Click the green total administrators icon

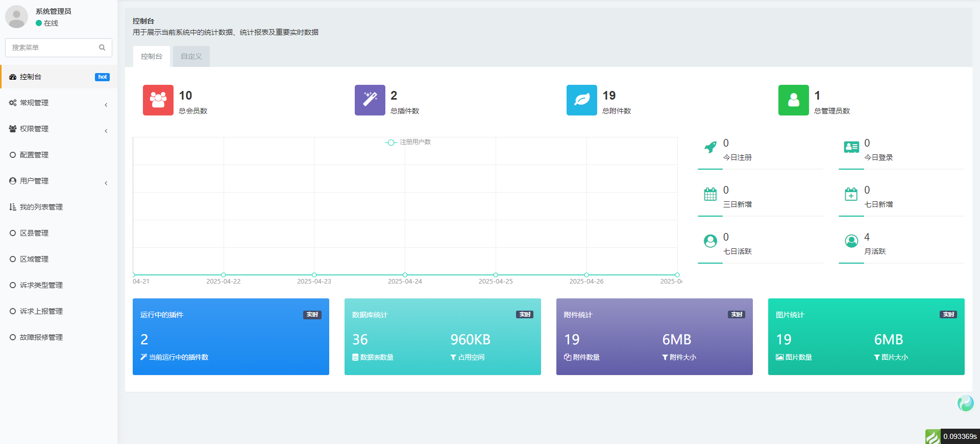pos(793,100)
